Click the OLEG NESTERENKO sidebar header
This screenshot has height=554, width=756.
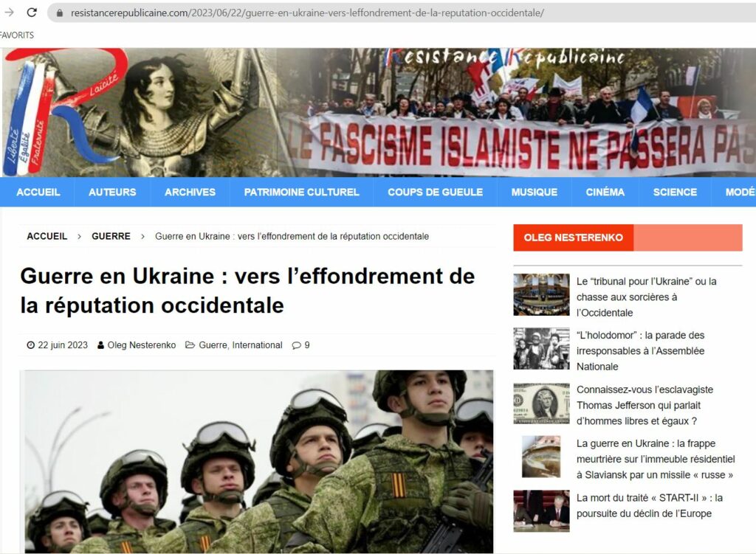tap(573, 238)
